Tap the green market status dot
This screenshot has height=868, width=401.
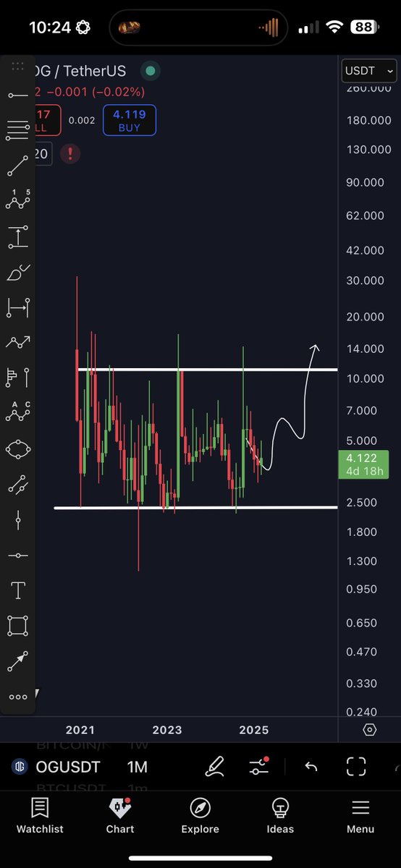[x=150, y=71]
